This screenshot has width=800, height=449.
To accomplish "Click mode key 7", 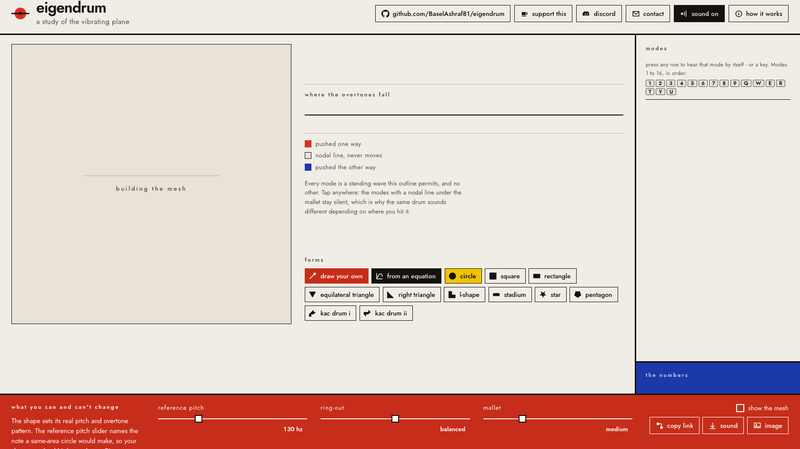I will (713, 83).
